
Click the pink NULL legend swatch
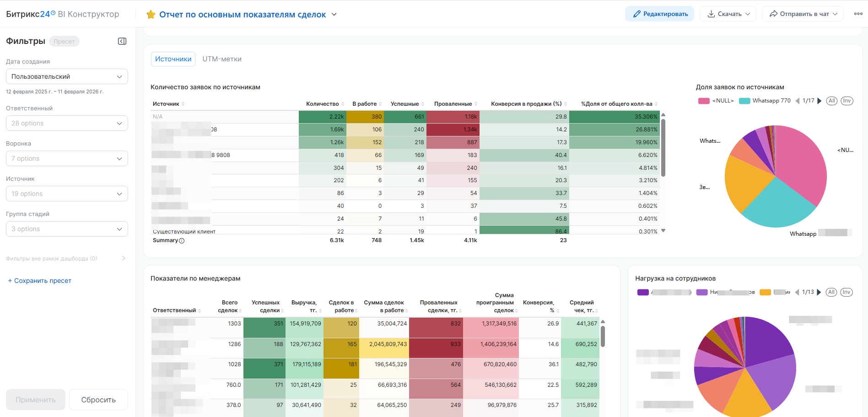(x=704, y=101)
